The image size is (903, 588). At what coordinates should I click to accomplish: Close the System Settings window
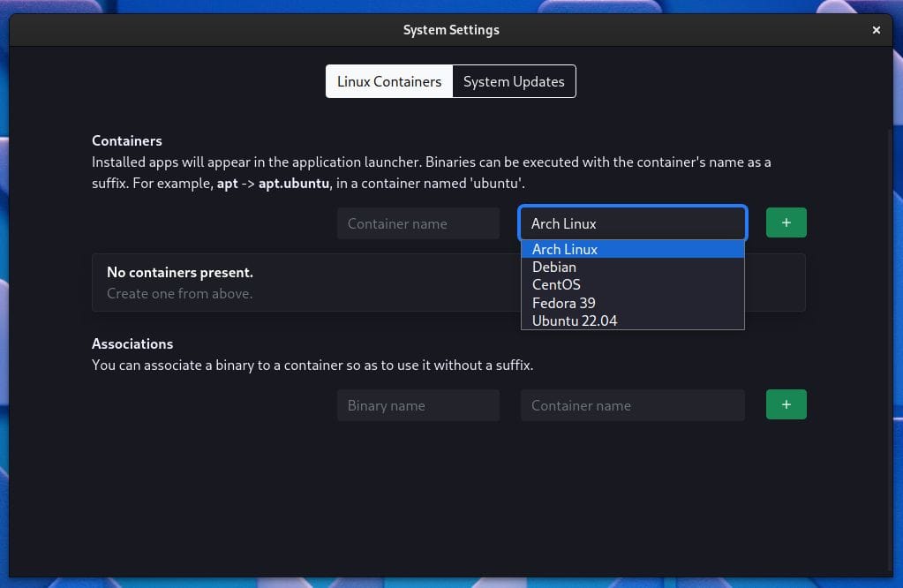[876, 29]
